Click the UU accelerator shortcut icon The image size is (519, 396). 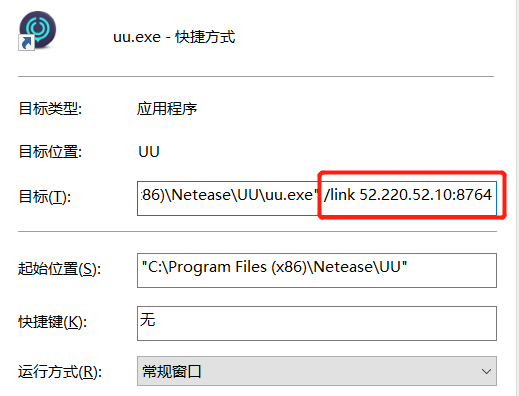(37, 30)
